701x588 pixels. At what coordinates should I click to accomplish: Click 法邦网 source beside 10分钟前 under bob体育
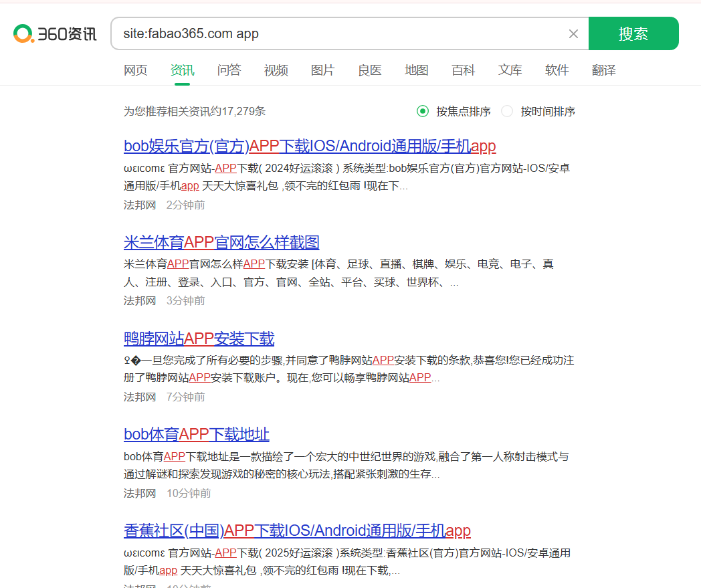(140, 493)
